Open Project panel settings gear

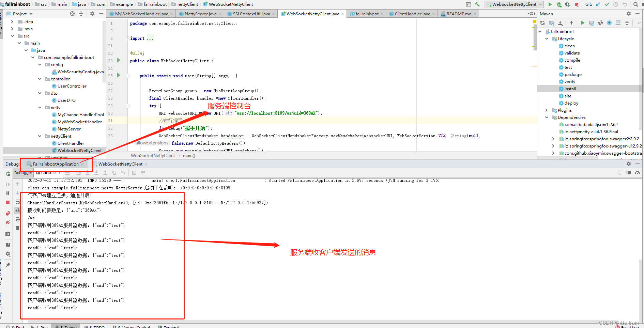pyautogui.click(x=92, y=14)
